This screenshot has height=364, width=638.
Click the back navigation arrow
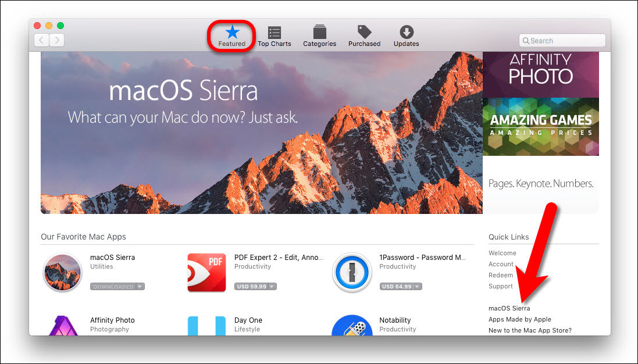coord(41,40)
